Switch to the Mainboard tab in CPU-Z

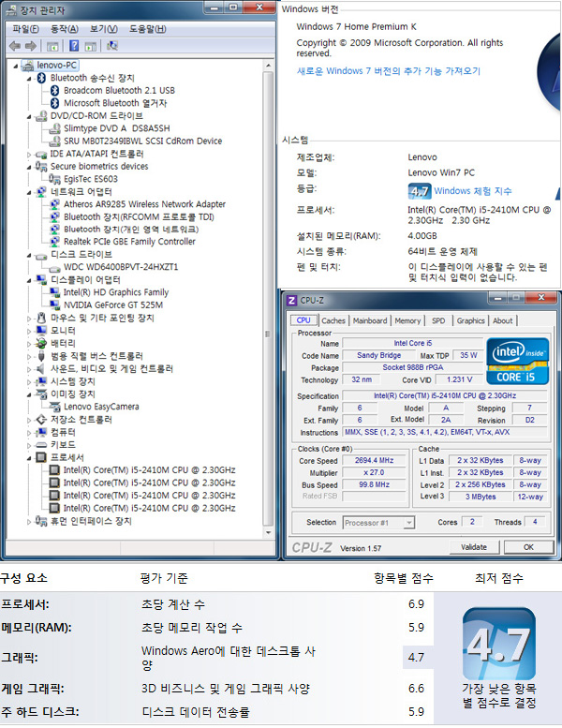[x=370, y=320]
